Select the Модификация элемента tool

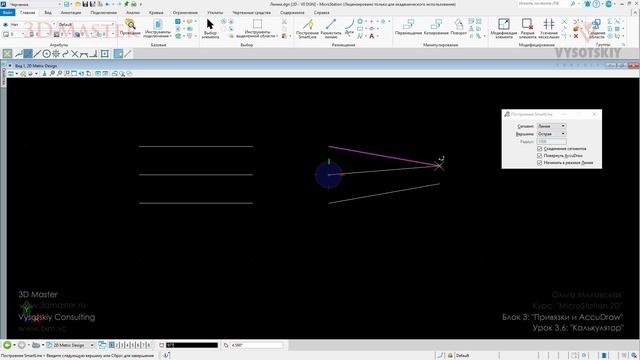[x=504, y=28]
